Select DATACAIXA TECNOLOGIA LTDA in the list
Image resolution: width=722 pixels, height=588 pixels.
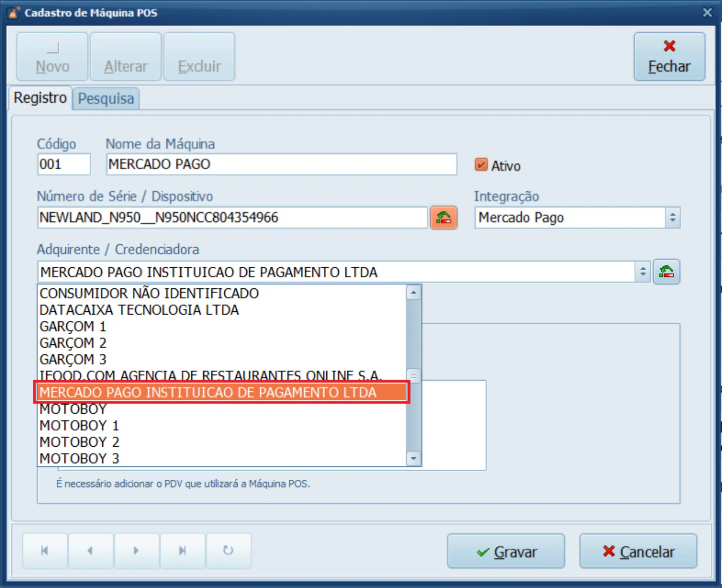[x=222, y=310]
